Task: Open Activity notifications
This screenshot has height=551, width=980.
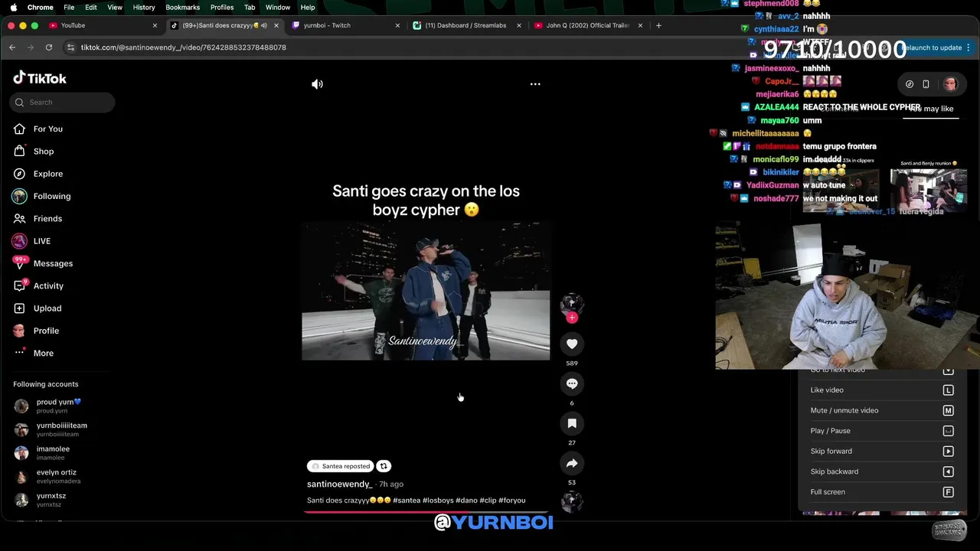Action: (38, 285)
